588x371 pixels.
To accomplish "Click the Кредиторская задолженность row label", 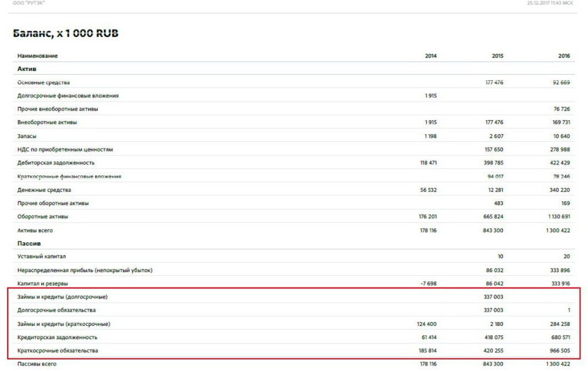I will [58, 337].
